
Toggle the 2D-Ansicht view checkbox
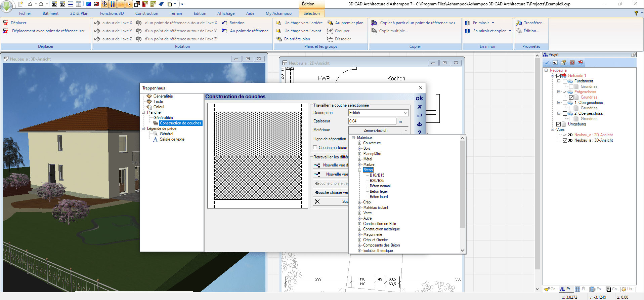[565, 135]
